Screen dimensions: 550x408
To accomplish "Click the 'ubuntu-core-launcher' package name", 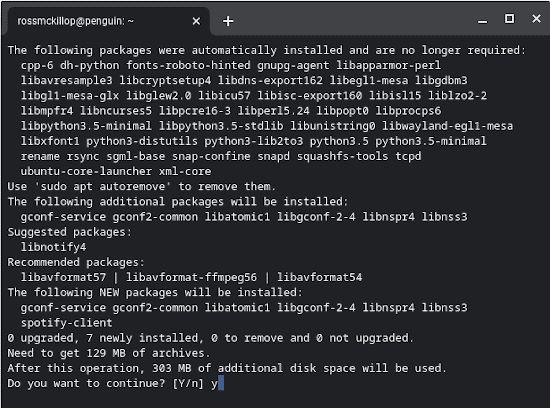I will click(x=86, y=171).
